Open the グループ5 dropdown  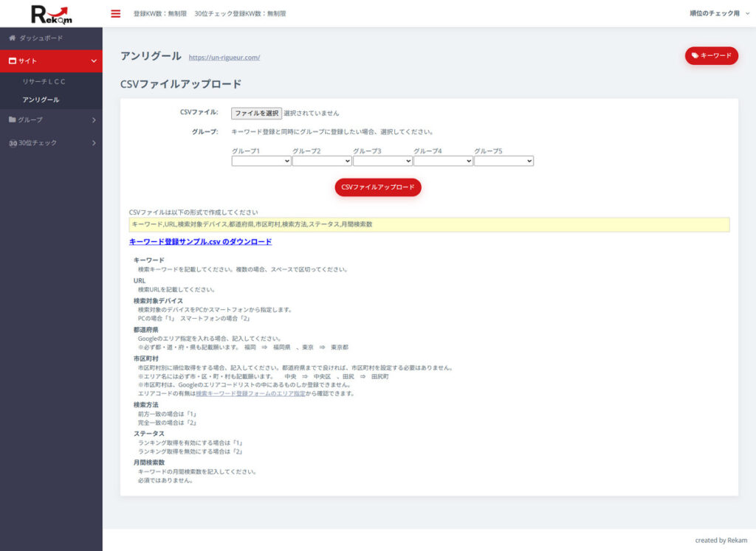coord(504,161)
